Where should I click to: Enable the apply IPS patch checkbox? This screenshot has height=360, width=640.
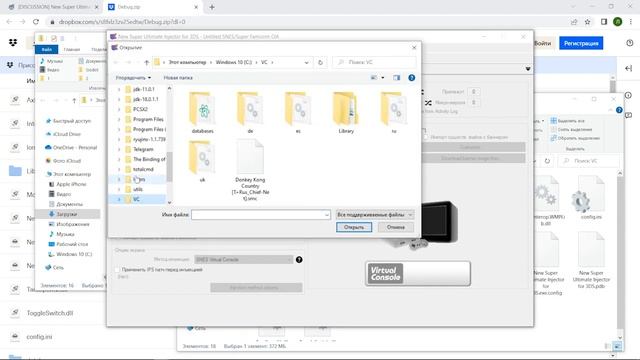point(118,270)
